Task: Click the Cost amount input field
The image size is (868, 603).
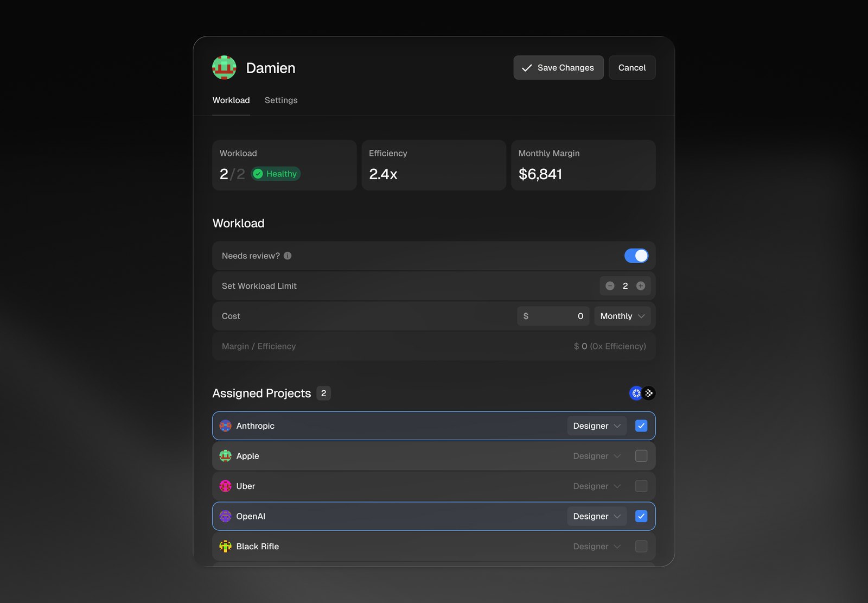Action: pos(553,316)
